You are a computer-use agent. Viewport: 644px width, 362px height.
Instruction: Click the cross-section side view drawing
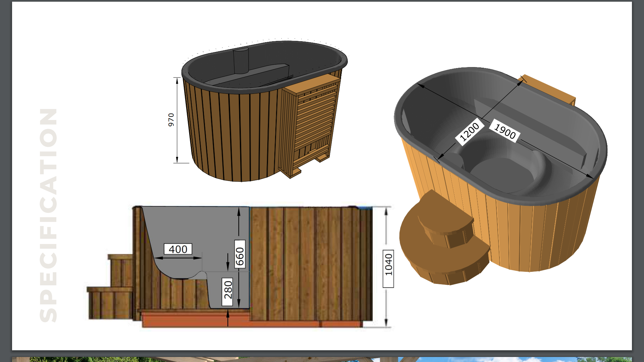[239, 267]
